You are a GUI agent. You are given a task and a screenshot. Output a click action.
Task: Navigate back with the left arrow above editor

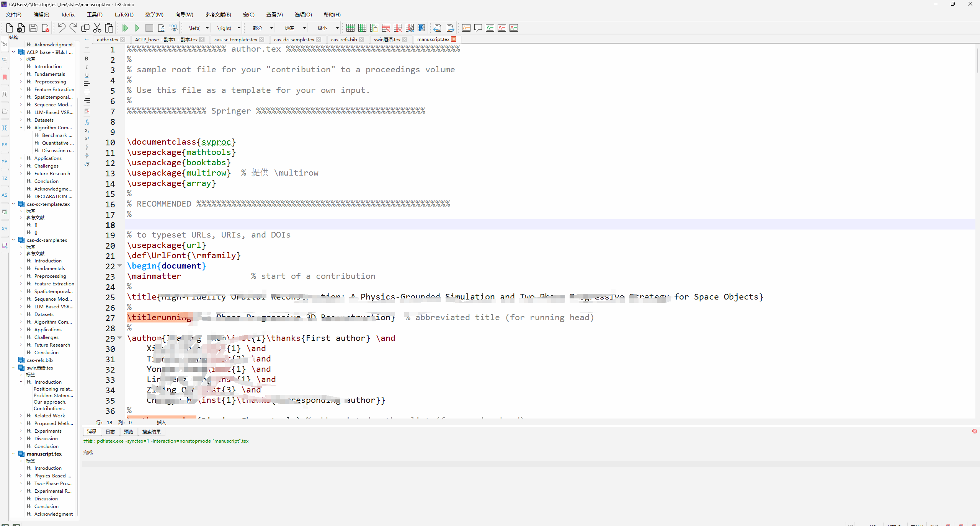pos(87,39)
